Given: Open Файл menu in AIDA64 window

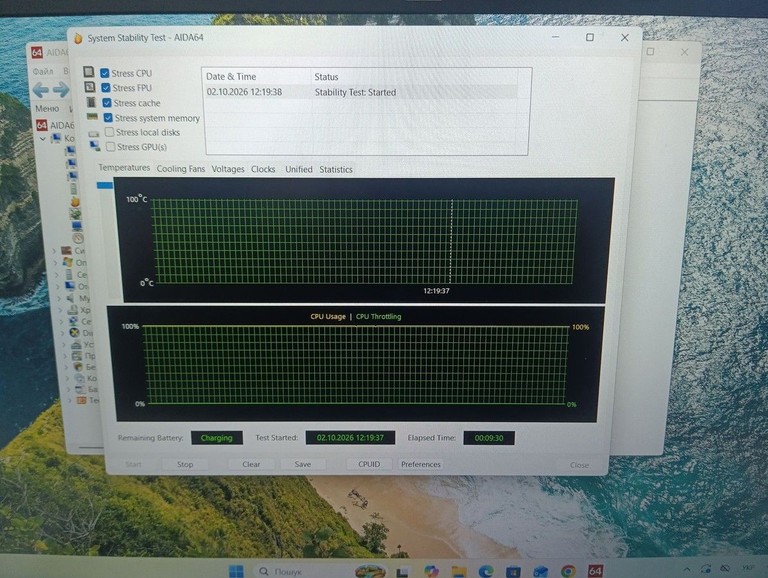Looking at the screenshot, I should [43, 72].
